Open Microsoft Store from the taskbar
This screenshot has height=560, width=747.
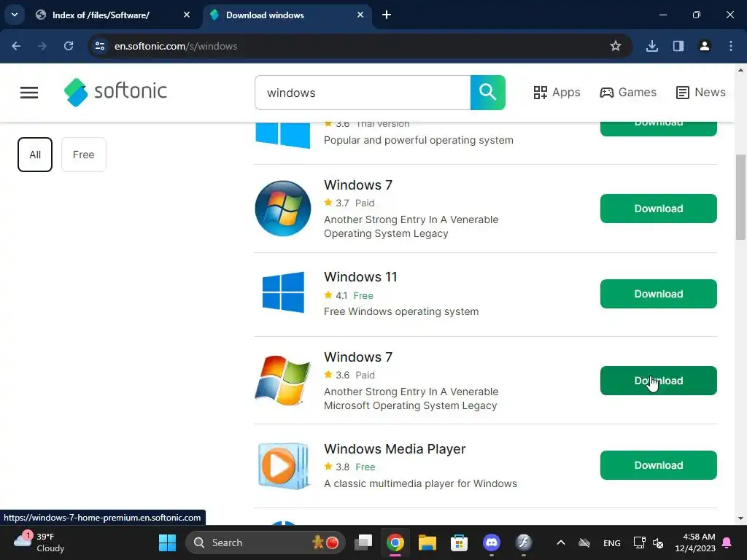click(x=460, y=542)
